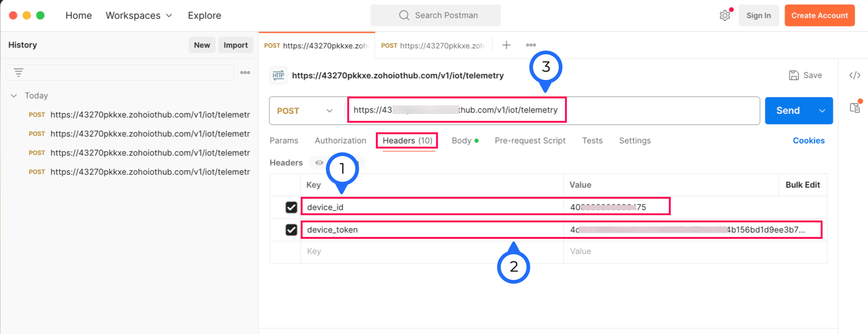The height and width of the screenshot is (334, 868).
Task: Switch to the Body tab
Action: (x=461, y=141)
